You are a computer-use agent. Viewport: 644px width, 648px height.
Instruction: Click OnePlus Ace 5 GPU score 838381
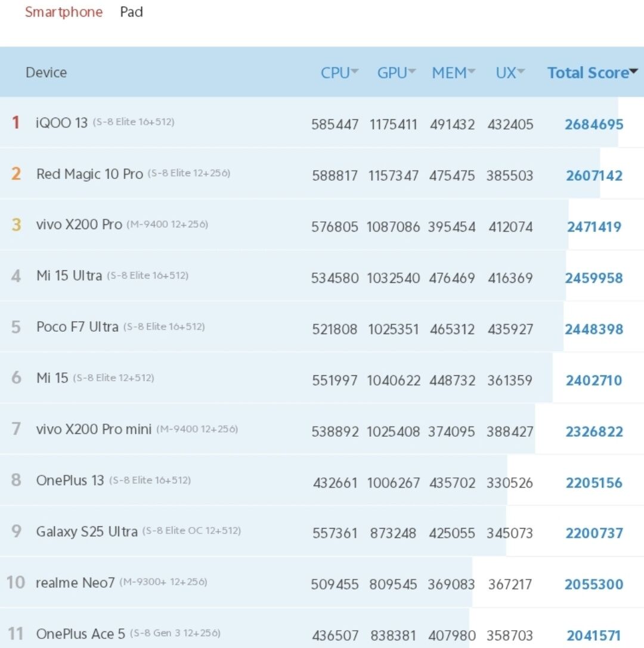pyautogui.click(x=393, y=635)
